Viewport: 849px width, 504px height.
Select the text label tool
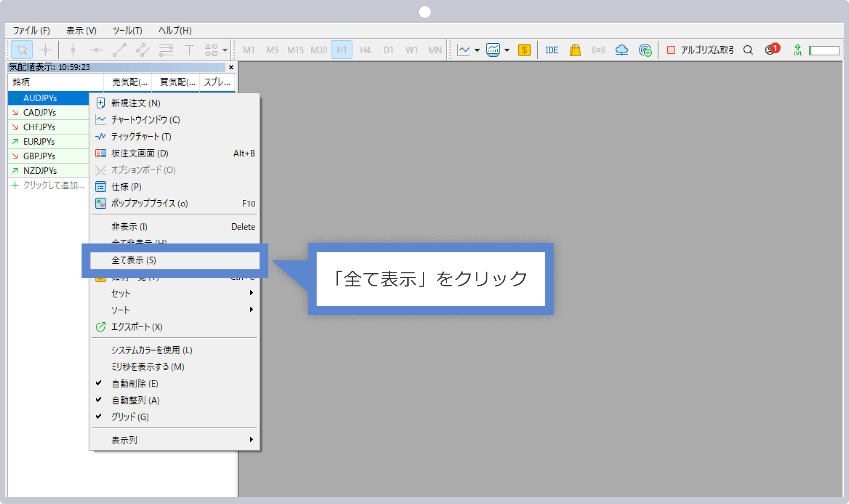[189, 50]
